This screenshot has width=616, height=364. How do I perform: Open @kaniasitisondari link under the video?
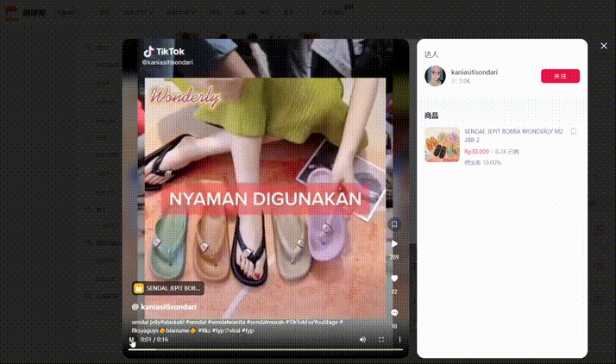pos(164,307)
